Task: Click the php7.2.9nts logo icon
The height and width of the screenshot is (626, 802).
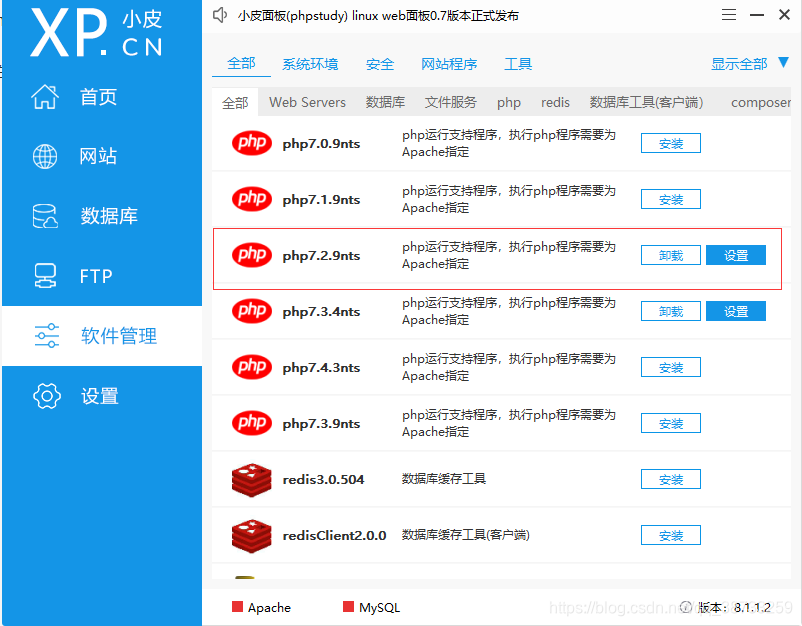Action: [252, 255]
